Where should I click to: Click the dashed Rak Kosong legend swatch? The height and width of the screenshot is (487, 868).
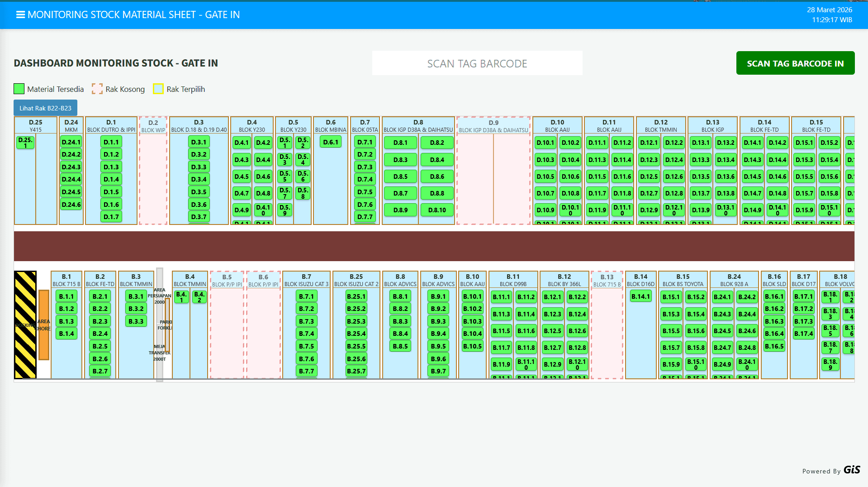(x=97, y=89)
